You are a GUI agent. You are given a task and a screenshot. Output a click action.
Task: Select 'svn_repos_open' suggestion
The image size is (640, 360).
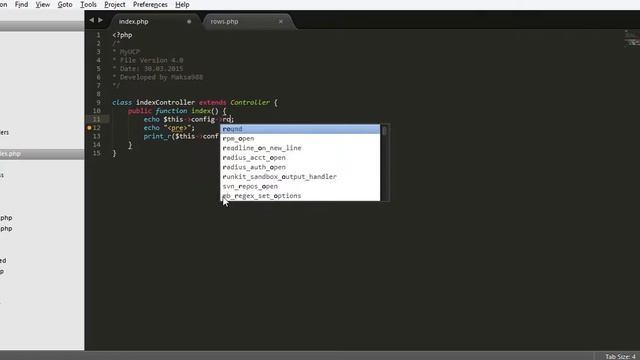[x=300, y=186]
